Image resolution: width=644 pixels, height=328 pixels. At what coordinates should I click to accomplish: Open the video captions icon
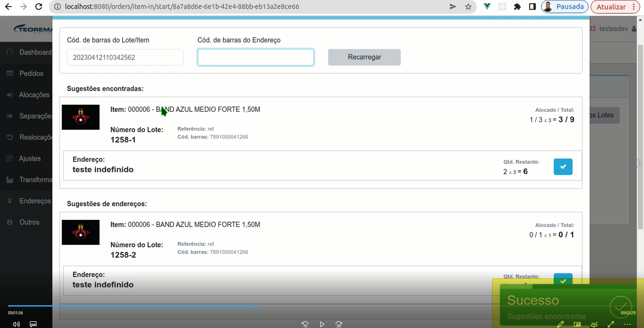coord(33,324)
